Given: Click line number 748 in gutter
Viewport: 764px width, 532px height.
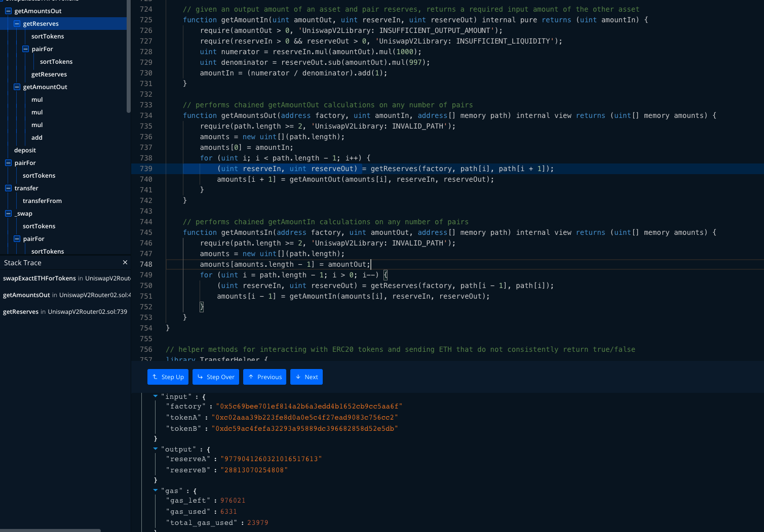Looking at the screenshot, I should click(146, 264).
